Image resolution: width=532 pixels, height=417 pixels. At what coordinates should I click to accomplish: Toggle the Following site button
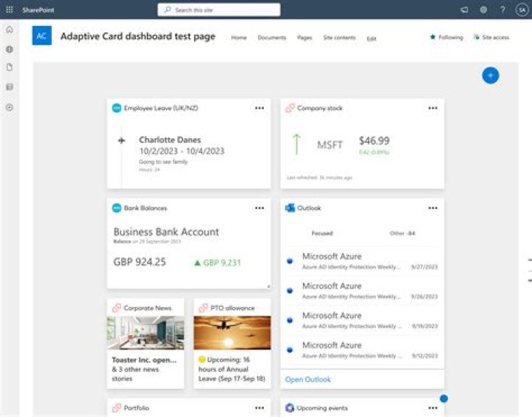[446, 37]
